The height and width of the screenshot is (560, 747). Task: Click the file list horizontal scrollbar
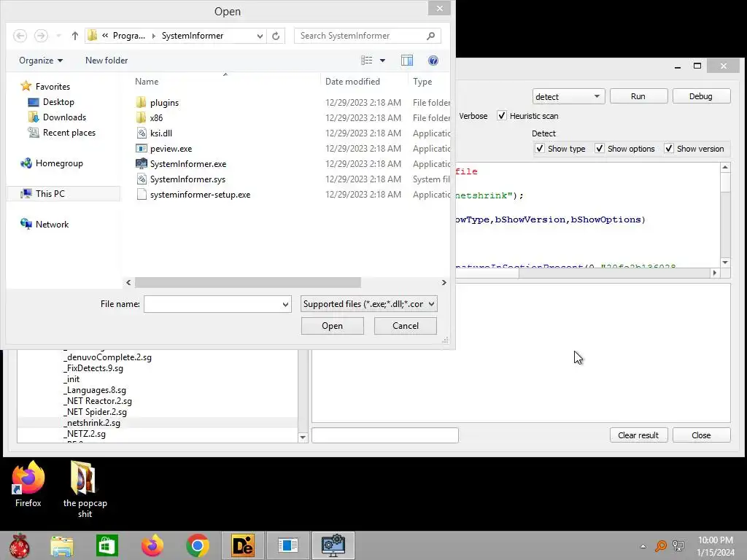coord(248,282)
